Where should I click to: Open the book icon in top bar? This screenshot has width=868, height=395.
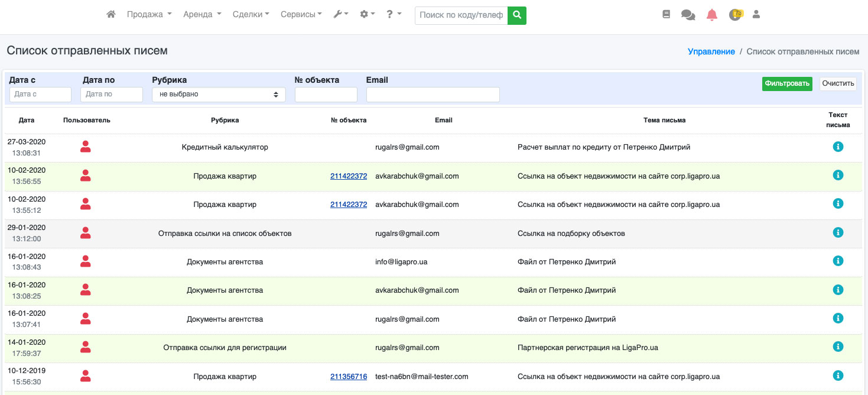pos(667,15)
